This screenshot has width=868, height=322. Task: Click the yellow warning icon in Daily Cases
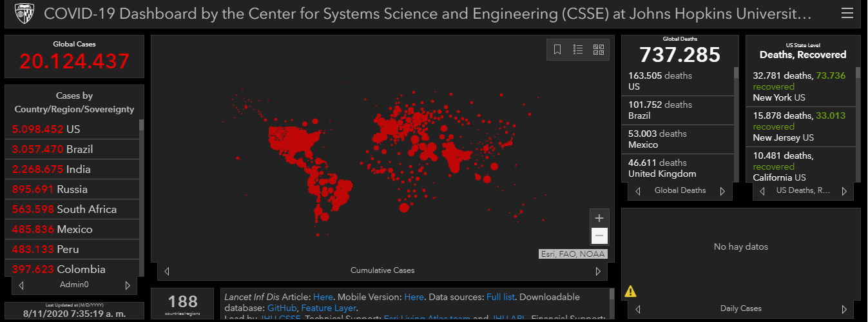point(630,292)
